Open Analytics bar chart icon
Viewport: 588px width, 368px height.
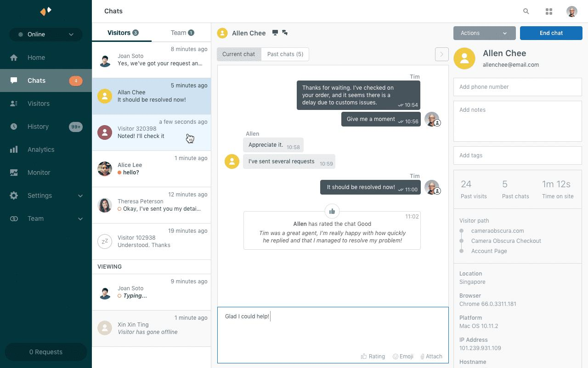(x=14, y=149)
